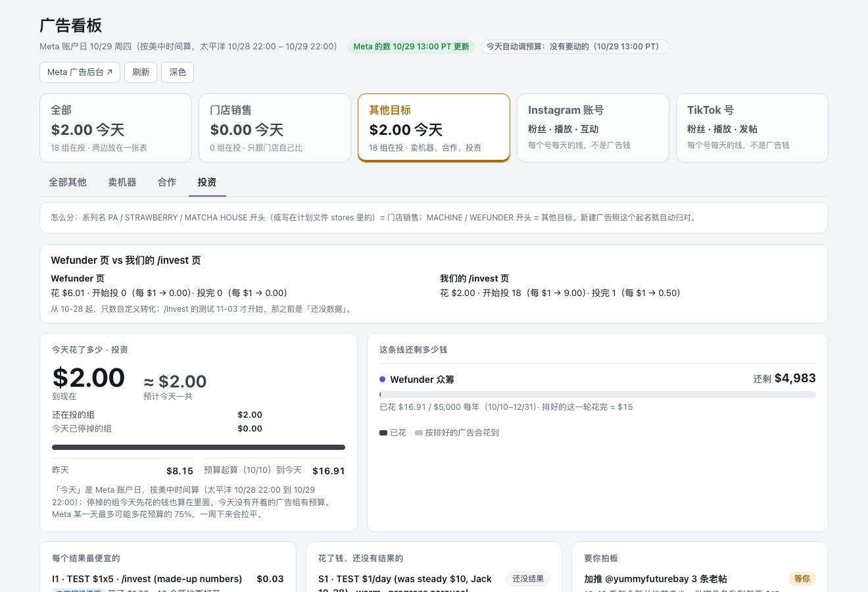Screen dimensions: 868x592
Task: Click 昨天 $8.15 value
Action: pyautogui.click(x=180, y=471)
